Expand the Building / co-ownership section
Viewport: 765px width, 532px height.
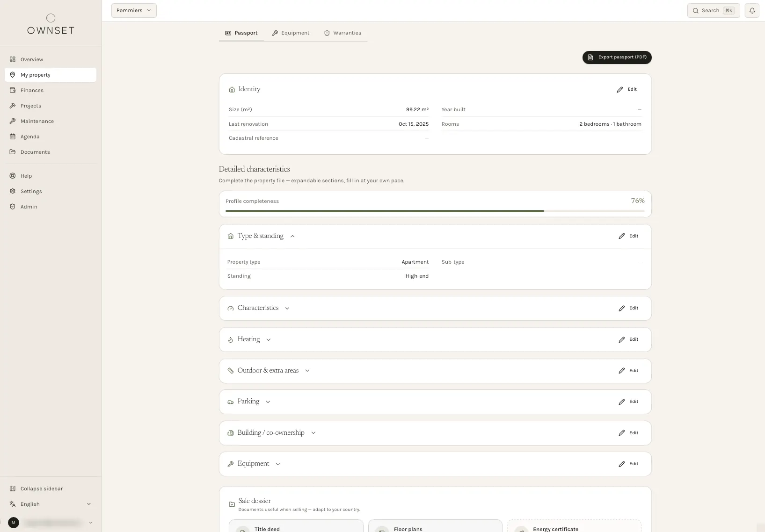tap(313, 433)
